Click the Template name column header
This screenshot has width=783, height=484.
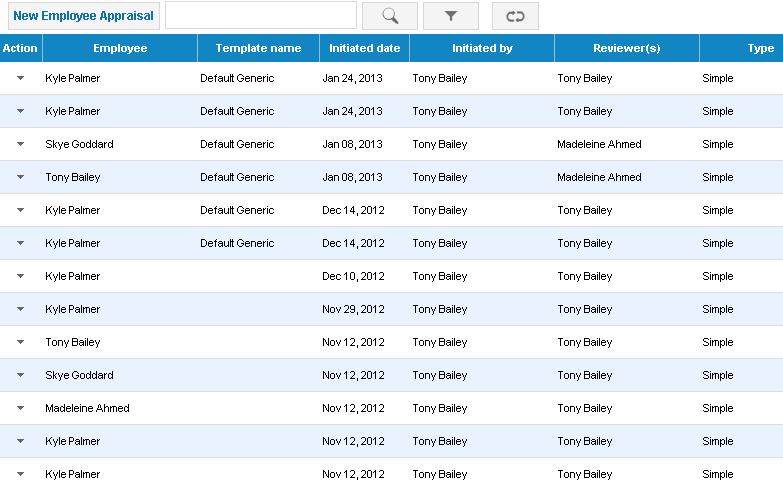258,48
